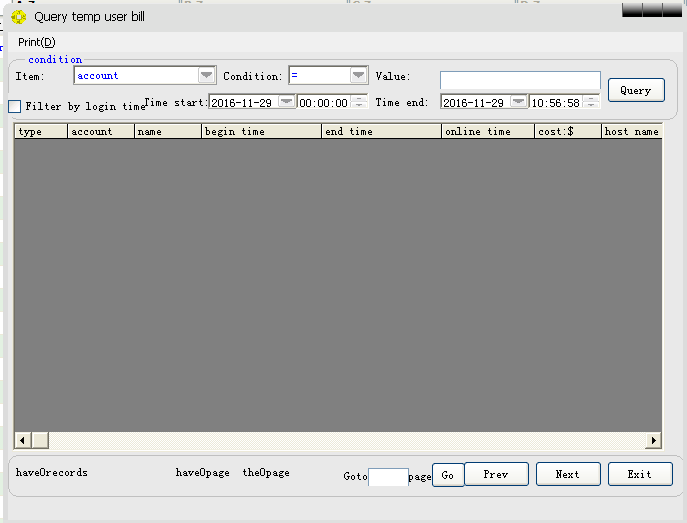Click the Exit button
The image size is (687, 523).
pos(640,474)
